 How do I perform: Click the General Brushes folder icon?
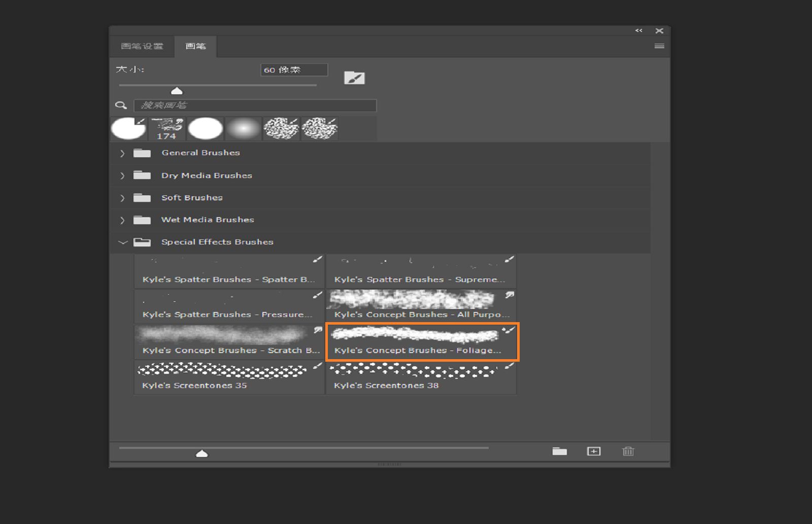[x=142, y=153]
